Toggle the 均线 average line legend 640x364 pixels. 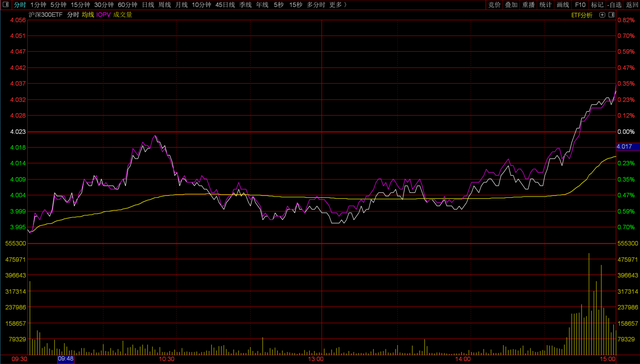pos(88,15)
